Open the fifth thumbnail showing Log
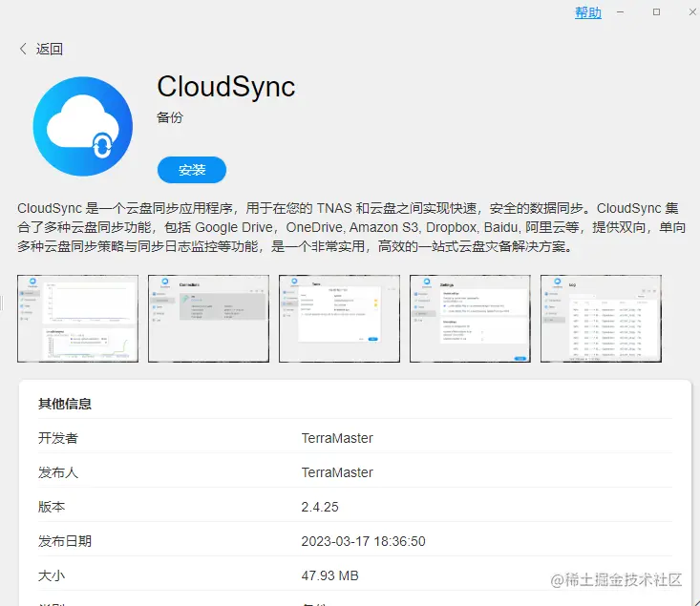The height and width of the screenshot is (606, 700). coord(601,319)
